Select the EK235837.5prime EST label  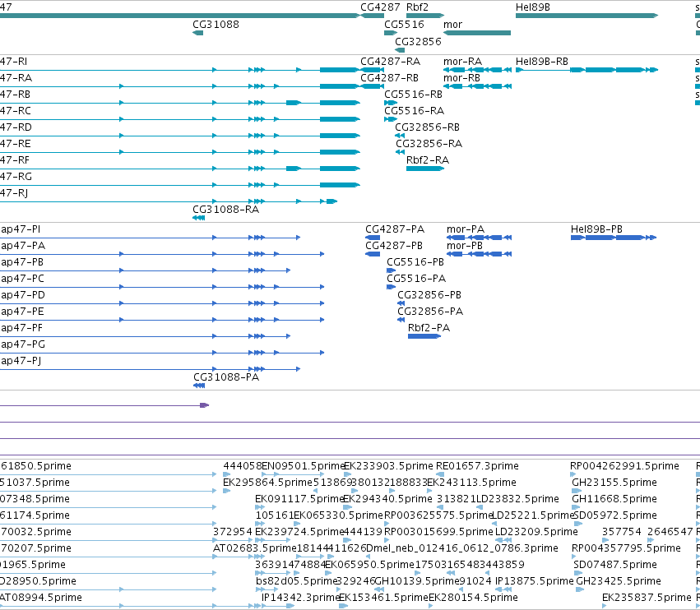coord(647,598)
